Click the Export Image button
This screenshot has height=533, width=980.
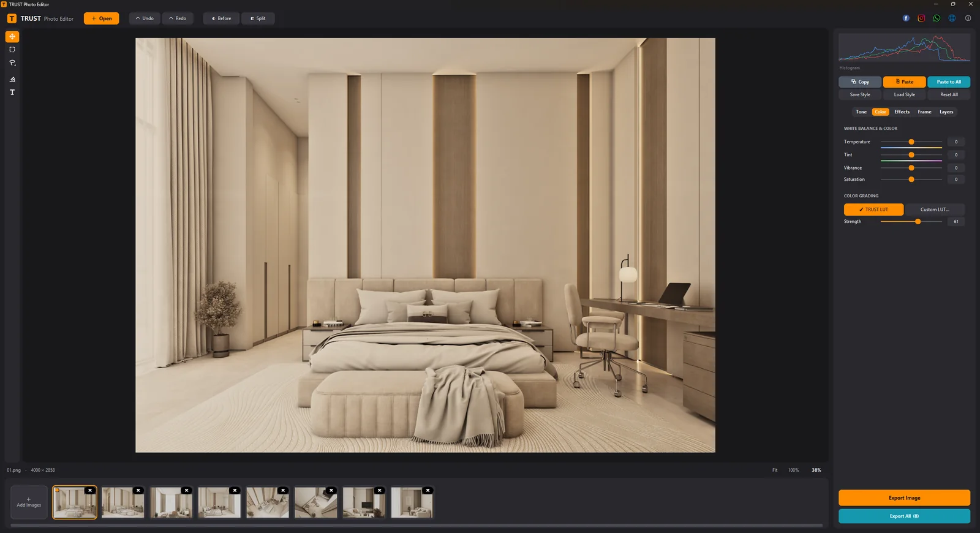coord(904,498)
